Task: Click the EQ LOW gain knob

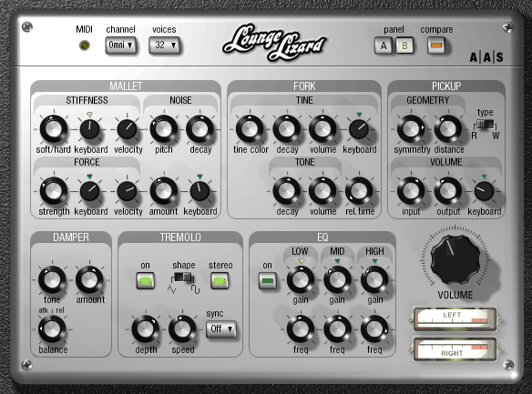Action: [x=301, y=280]
